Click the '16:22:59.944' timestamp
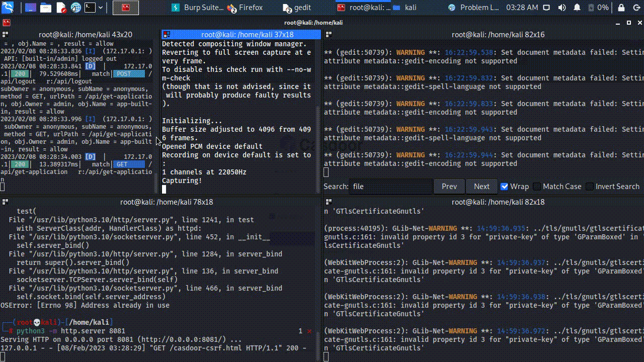This screenshot has height=362, width=644. coord(469,155)
